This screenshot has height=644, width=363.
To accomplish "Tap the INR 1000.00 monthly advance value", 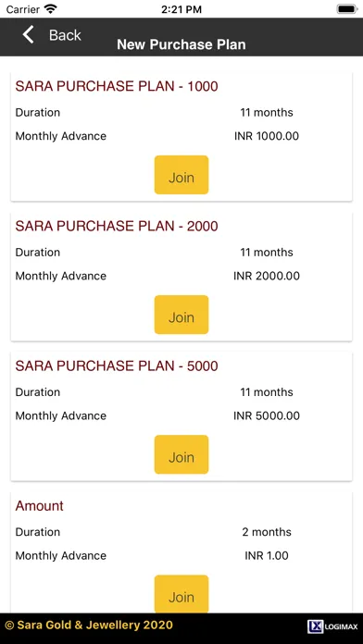I will (x=267, y=136).
